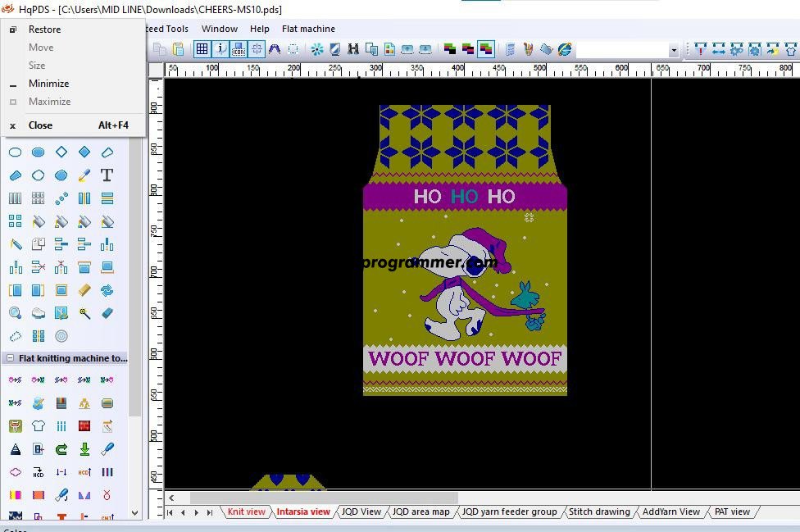
Task: Toggle the third color layer view button
Action: 486,49
